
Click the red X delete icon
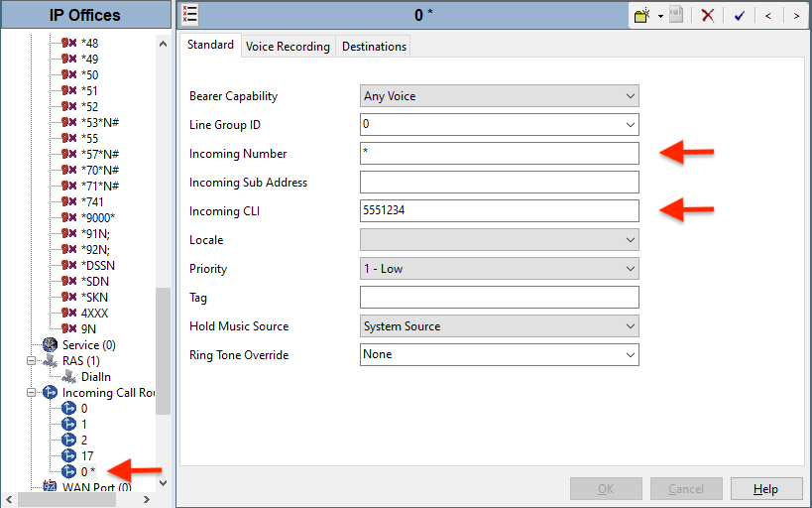(x=707, y=16)
